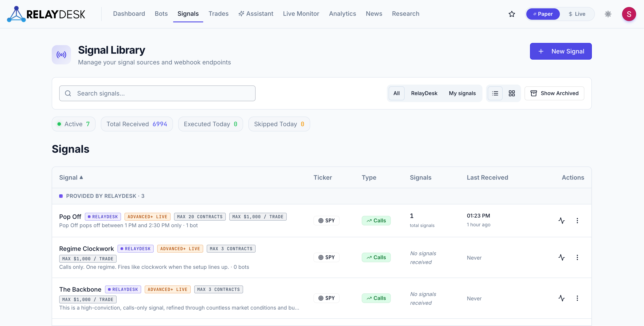The image size is (644, 326).
Task: Open the Assistant tab
Action: pos(256,14)
